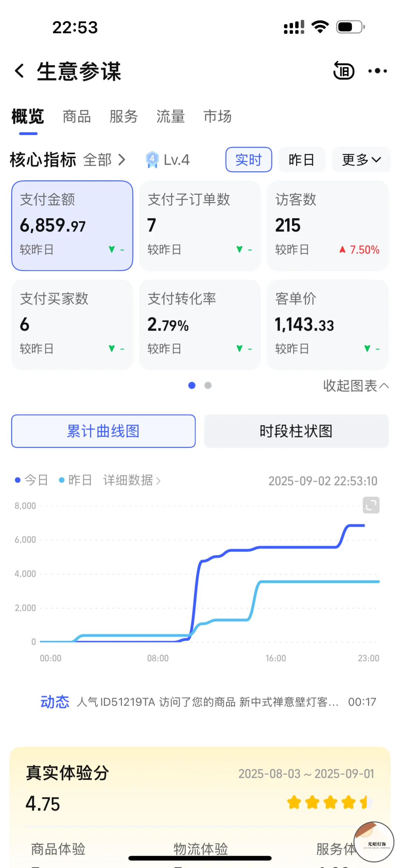Open visitor ID51219TA activity message

(x=207, y=702)
